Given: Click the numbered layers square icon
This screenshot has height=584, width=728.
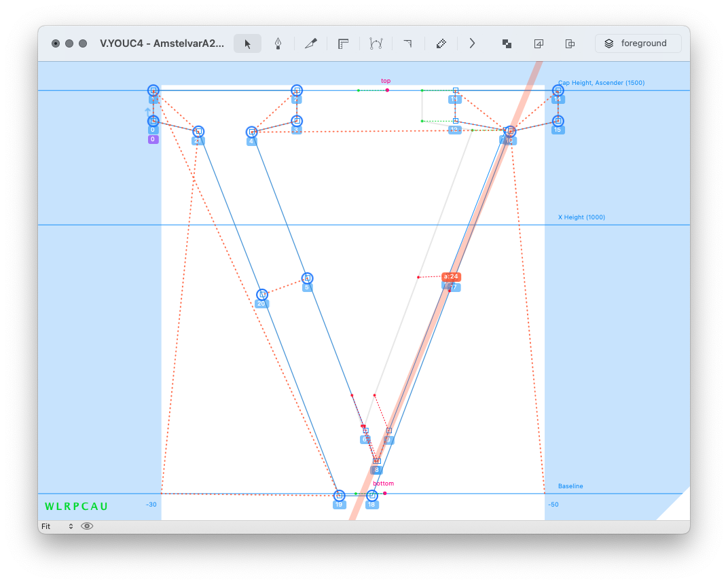Looking at the screenshot, I should coord(539,43).
